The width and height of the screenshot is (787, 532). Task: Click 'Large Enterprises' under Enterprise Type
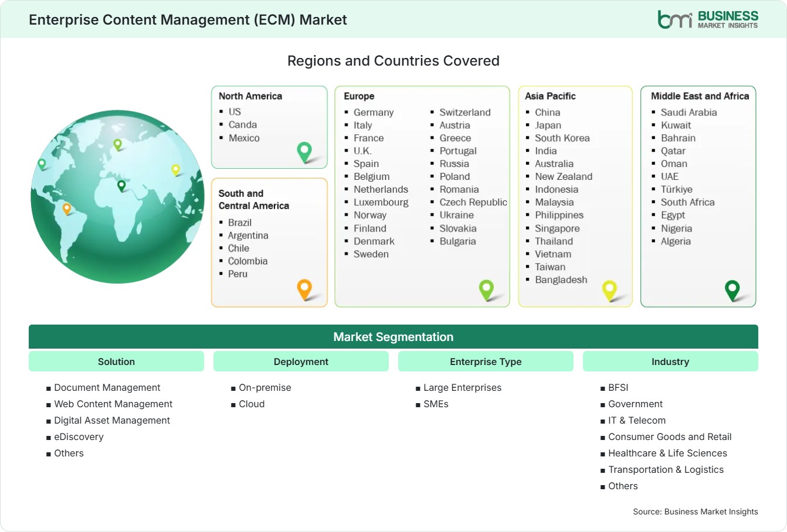(462, 388)
